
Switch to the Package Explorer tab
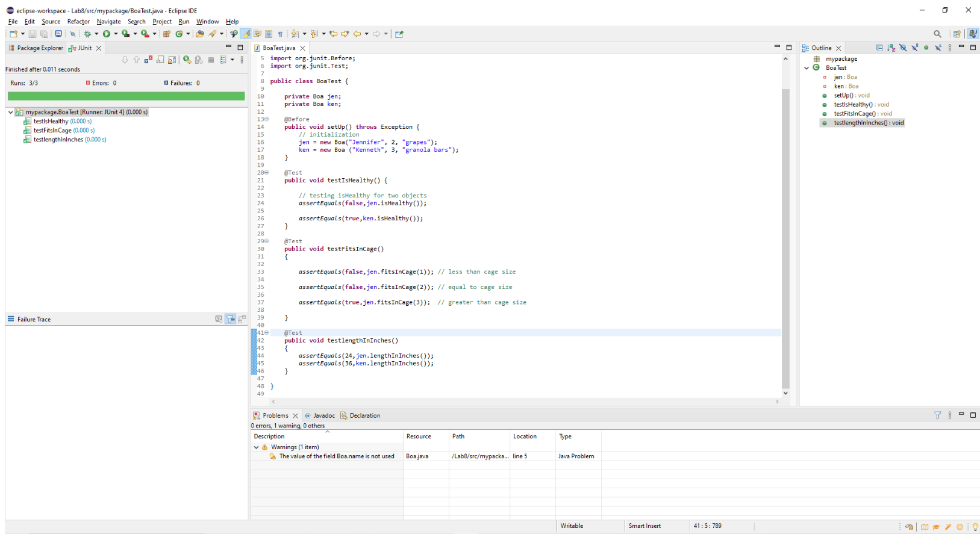(x=36, y=48)
